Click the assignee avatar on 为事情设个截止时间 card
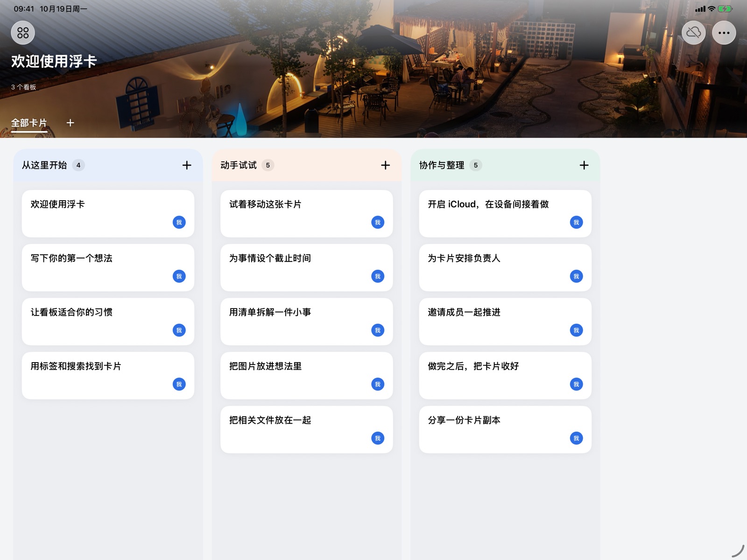Viewport: 747px width, 560px height. (x=378, y=276)
